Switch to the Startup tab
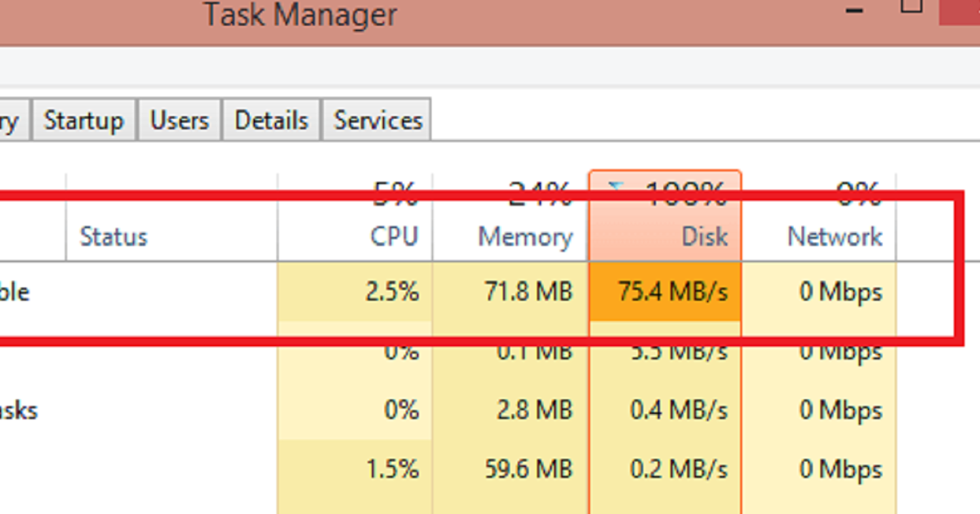 pos(83,121)
